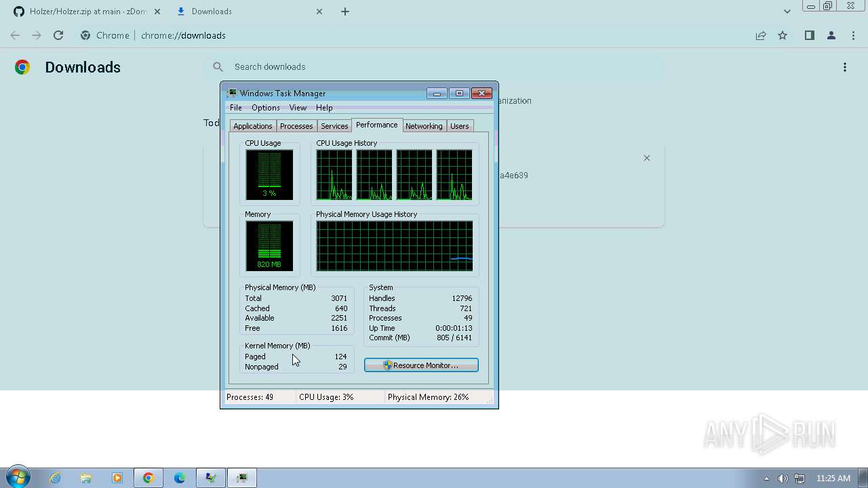Show hidden system tray icons
Image resolution: width=868 pixels, height=488 pixels.
click(x=766, y=479)
